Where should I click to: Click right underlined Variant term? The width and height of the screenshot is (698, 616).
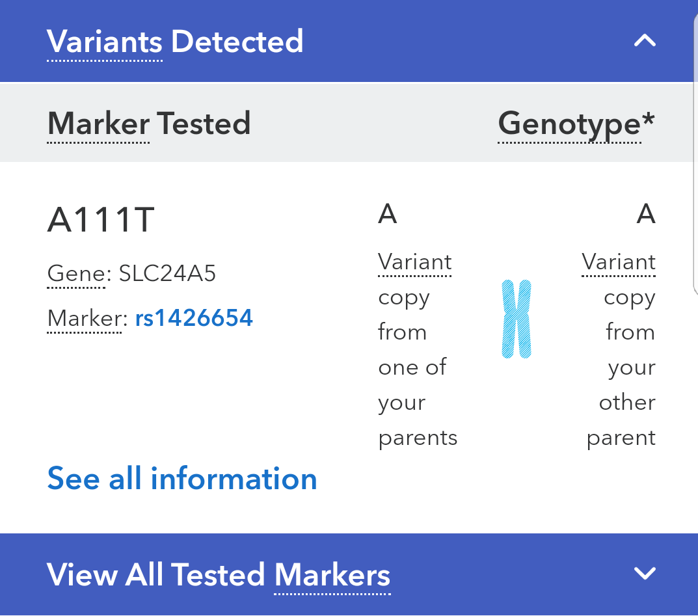pyautogui.click(x=619, y=261)
